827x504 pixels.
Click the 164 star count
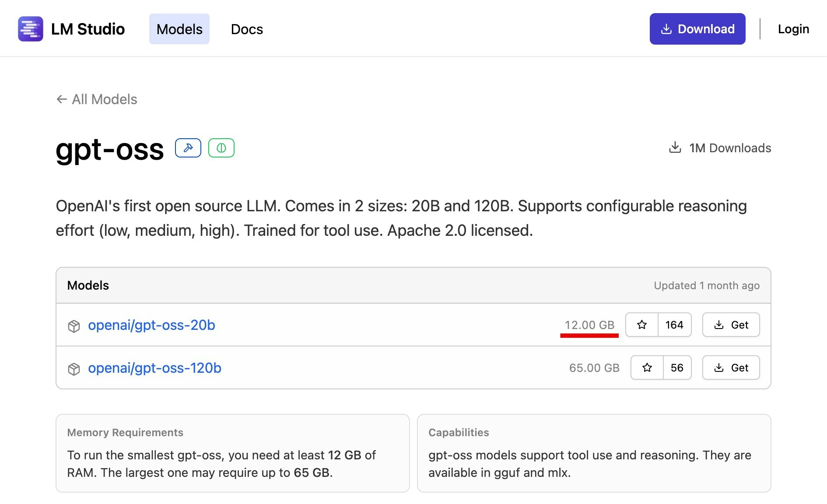coord(674,325)
